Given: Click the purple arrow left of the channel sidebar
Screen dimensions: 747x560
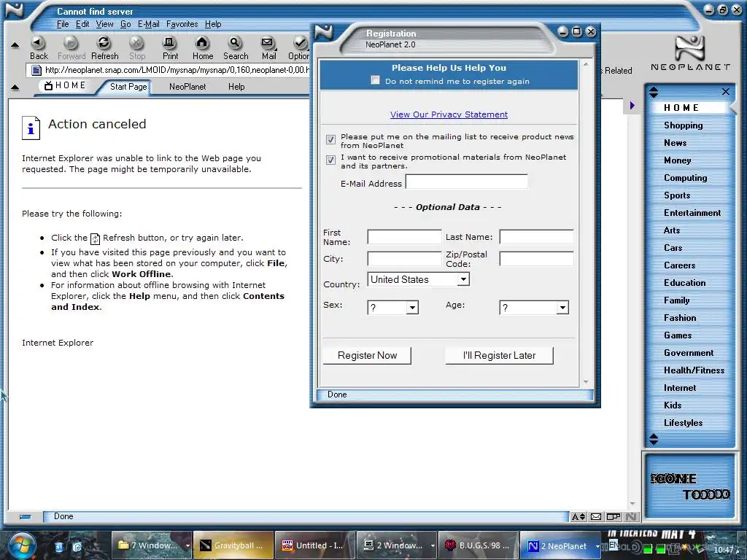Looking at the screenshot, I should (x=632, y=105).
